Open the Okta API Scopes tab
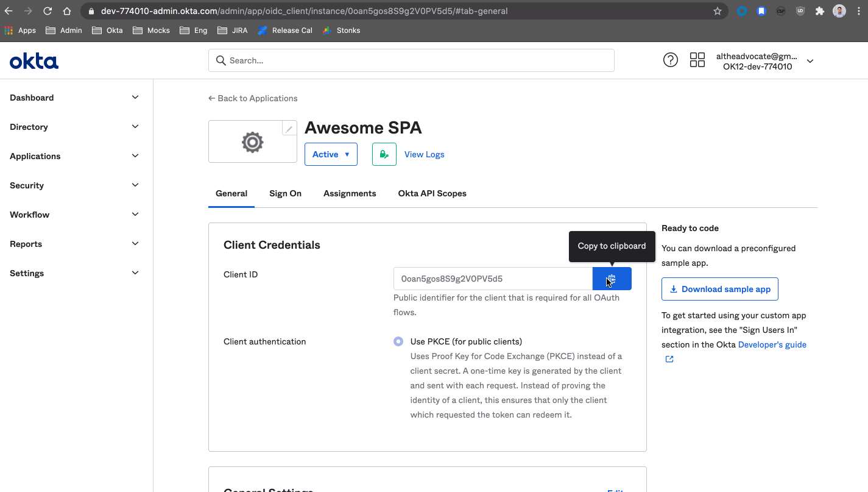868x492 pixels. coord(432,193)
